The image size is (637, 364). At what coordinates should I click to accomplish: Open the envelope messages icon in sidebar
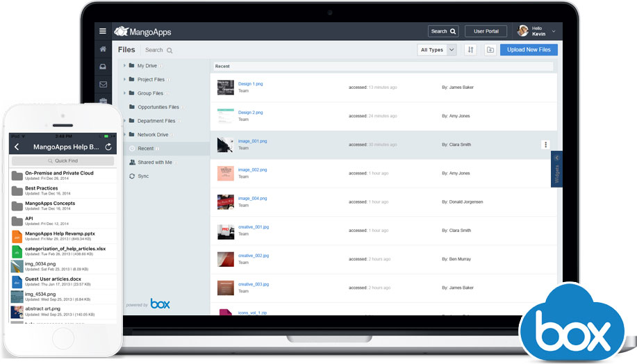click(103, 85)
